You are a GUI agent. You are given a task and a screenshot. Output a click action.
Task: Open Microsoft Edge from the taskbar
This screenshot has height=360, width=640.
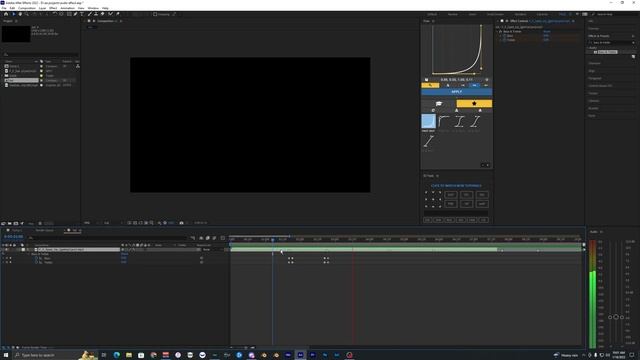pos(117,355)
